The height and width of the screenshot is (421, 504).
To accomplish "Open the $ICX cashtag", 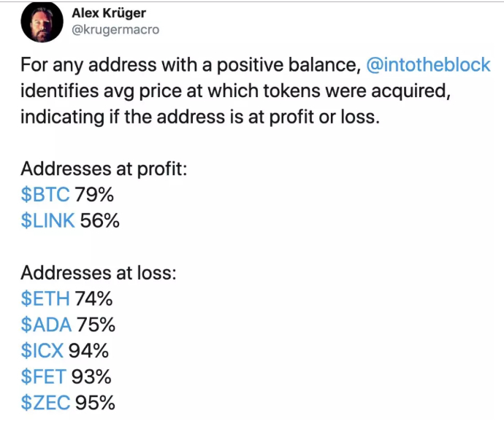I will (x=42, y=350).
